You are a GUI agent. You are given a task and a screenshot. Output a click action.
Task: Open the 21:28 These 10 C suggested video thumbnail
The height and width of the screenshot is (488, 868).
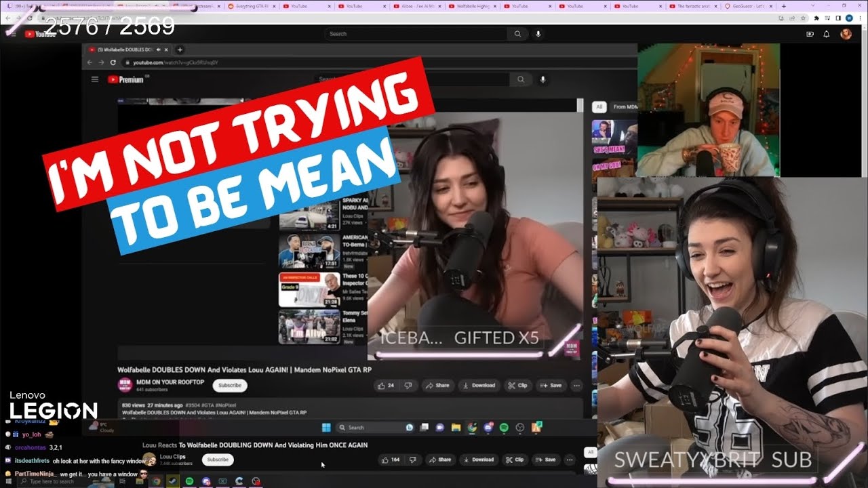(x=309, y=289)
